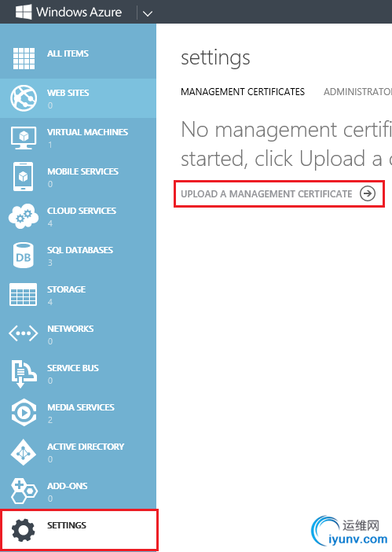Click the Storage table icon

(24, 294)
